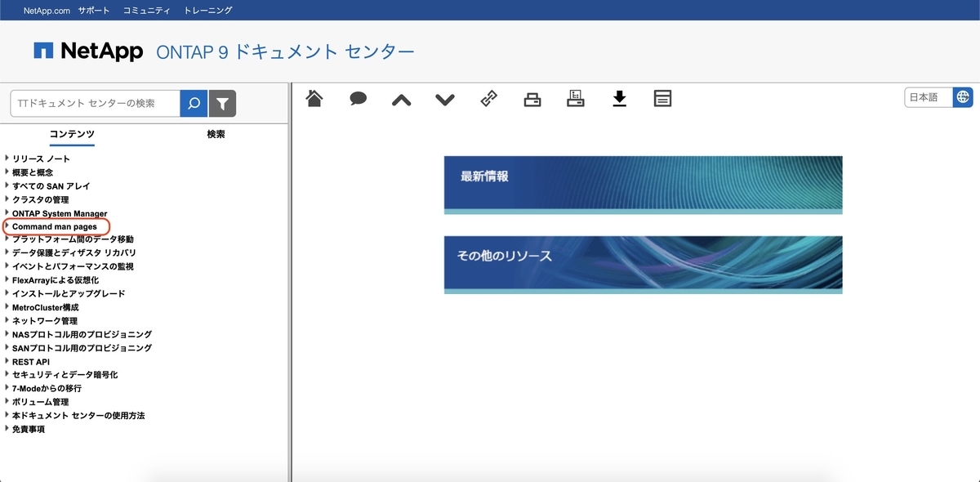
Task: Open the サポート link in top bar
Action: 96,11
